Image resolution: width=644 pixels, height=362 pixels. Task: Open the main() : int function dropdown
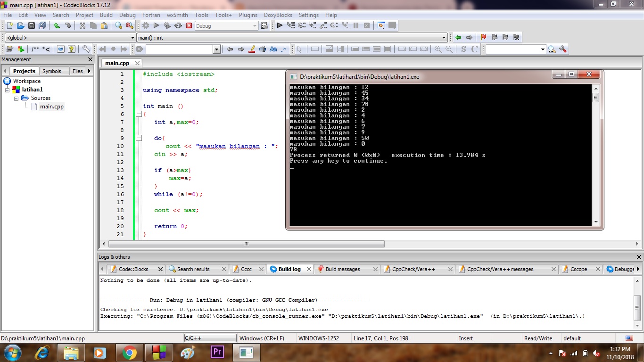(x=292, y=38)
